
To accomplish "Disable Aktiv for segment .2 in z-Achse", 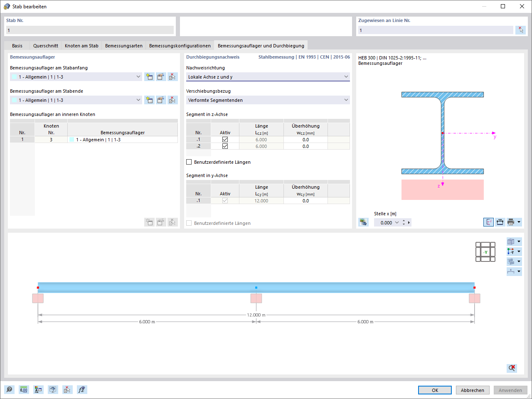I will click(225, 145).
